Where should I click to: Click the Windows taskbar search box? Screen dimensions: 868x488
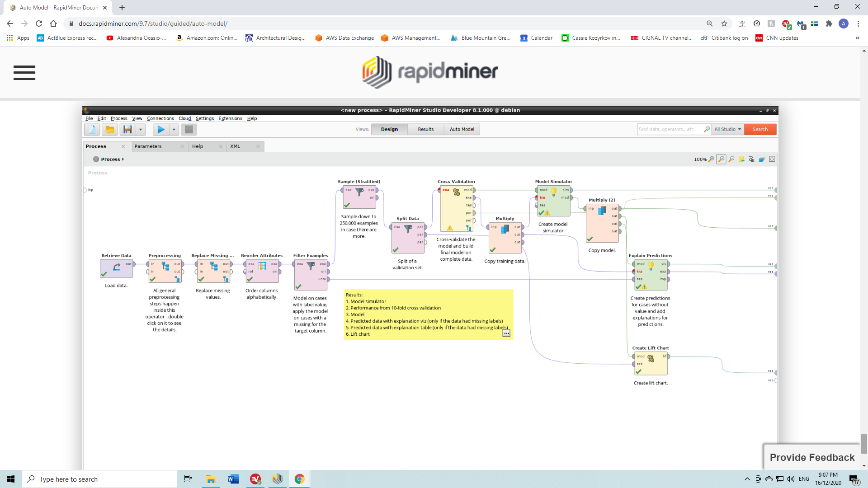pos(99,479)
